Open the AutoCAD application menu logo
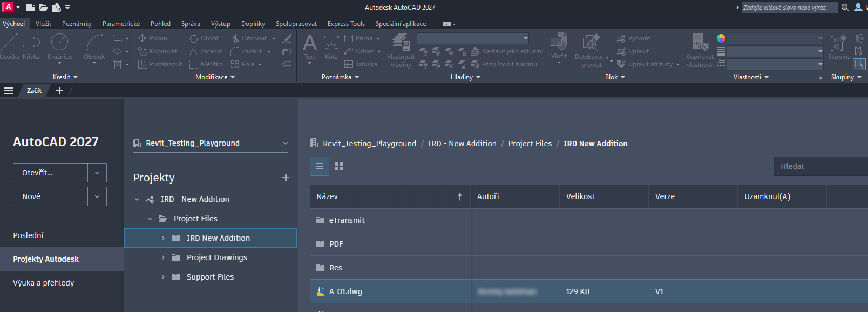This screenshot has width=868, height=312. (x=8, y=7)
